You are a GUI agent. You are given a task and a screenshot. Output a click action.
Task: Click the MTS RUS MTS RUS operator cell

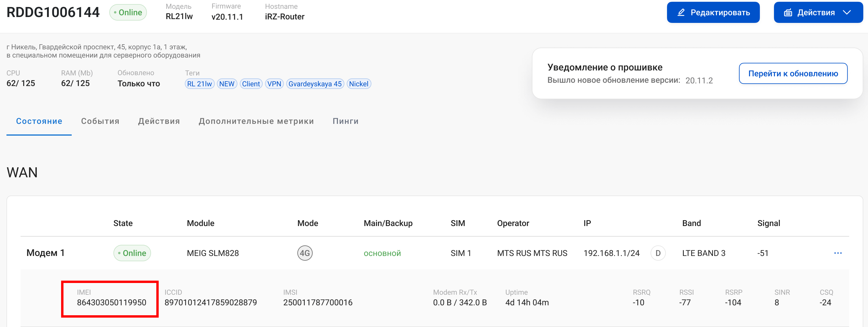point(532,253)
